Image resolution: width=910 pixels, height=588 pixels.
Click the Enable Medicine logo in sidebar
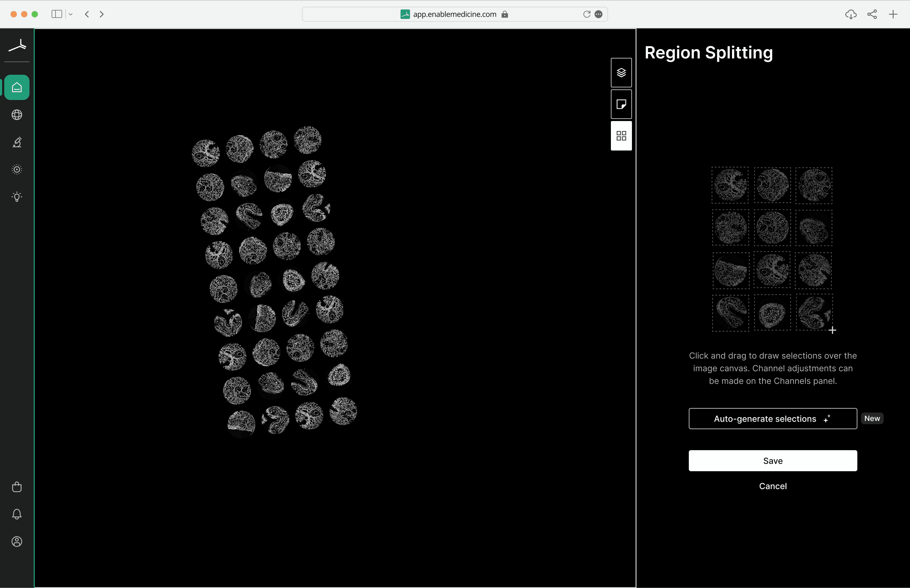coord(17,46)
